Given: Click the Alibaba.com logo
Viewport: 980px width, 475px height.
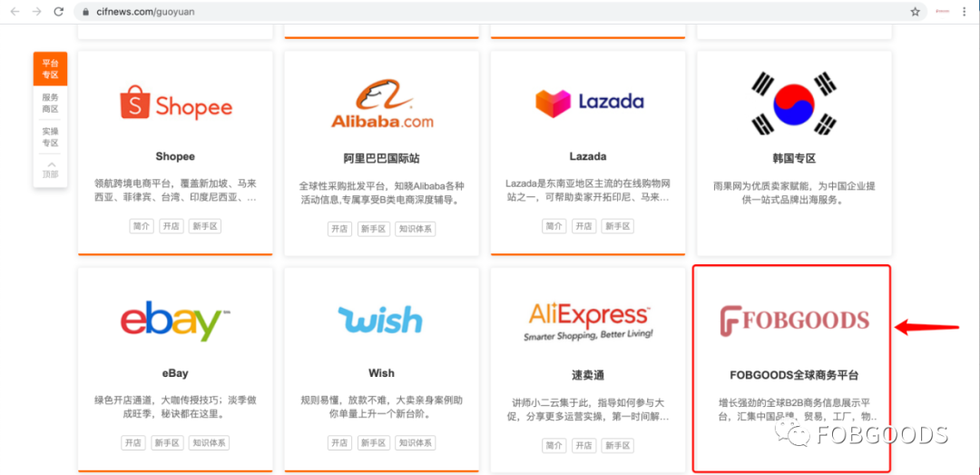Looking at the screenshot, I should pyautogui.click(x=381, y=104).
